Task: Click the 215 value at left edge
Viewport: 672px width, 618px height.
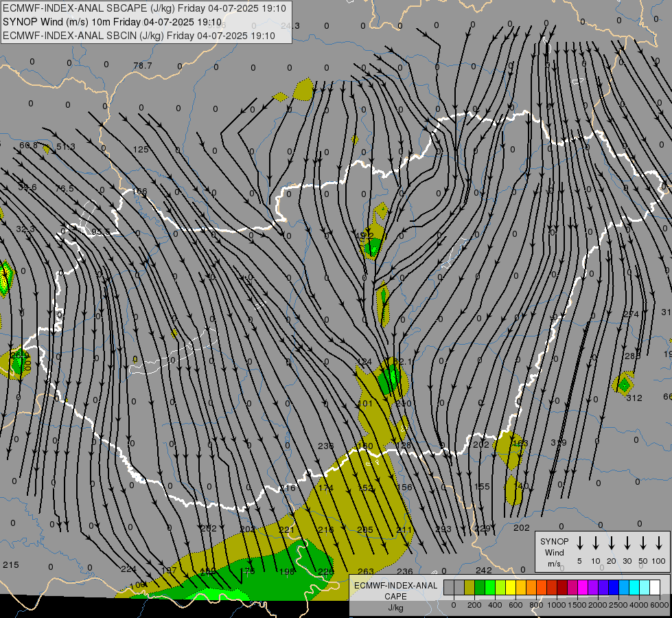Action: coord(11,565)
